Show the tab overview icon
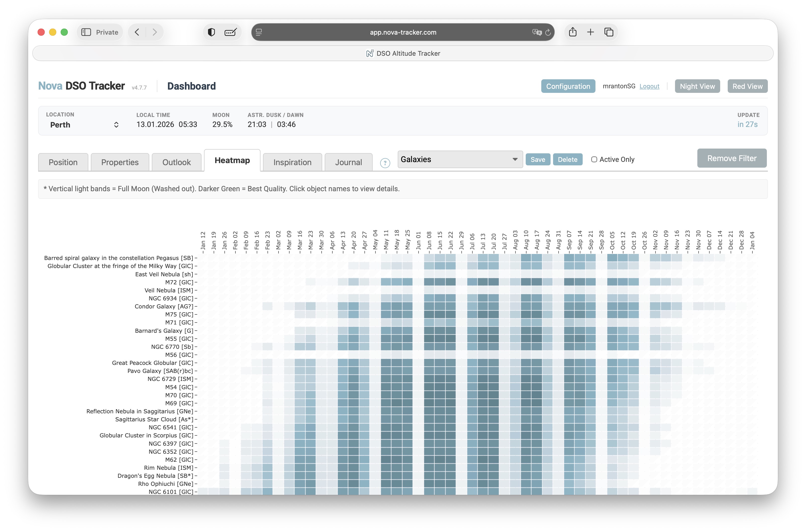Viewport: 806px width, 532px height. click(x=609, y=32)
